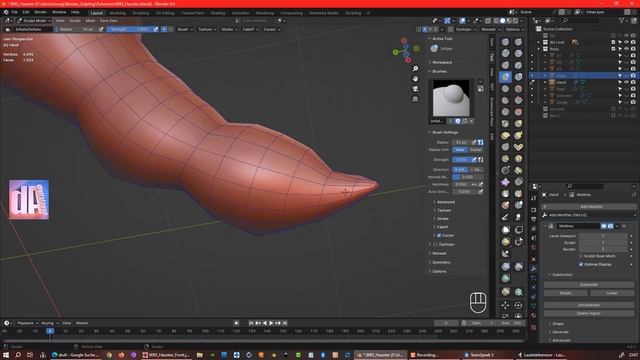Select the Draw Sharp brush
The image size is (640, 360).
click(518, 42)
